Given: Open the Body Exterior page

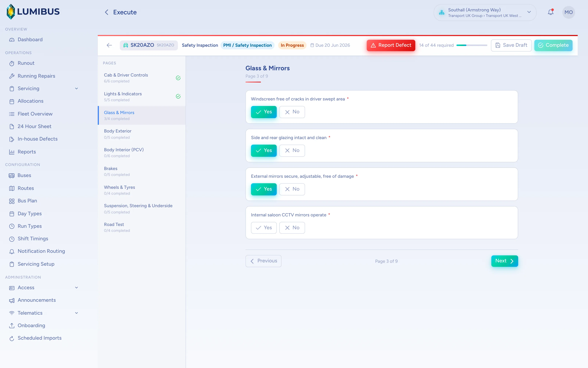Looking at the screenshot, I should click(x=142, y=134).
